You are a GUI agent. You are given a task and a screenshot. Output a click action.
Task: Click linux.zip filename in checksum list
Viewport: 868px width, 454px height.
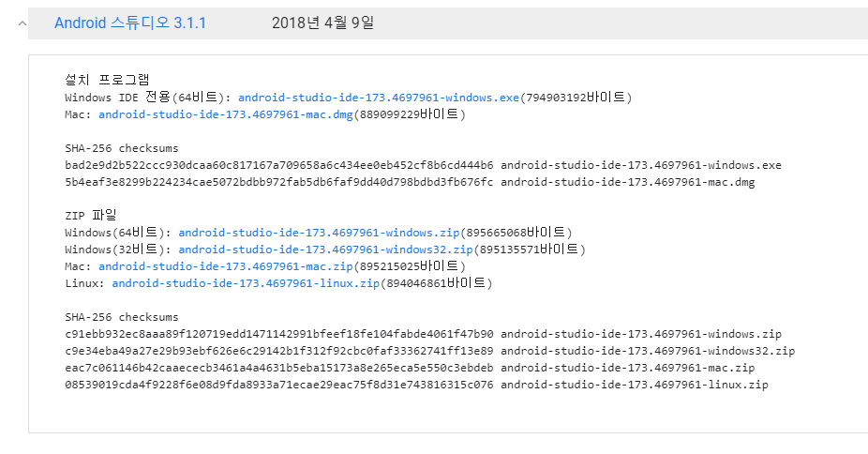coord(635,385)
